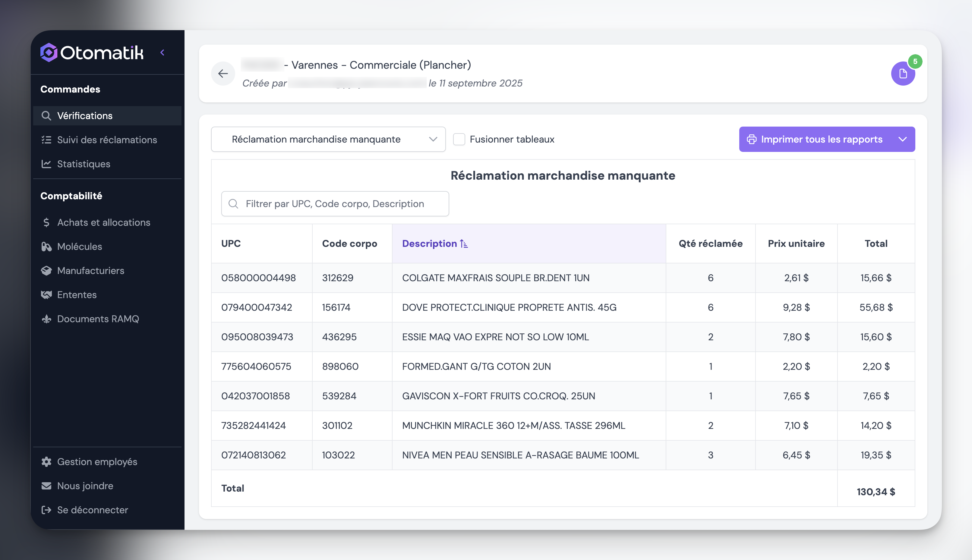The width and height of the screenshot is (972, 560).
Task: Collapse the sidebar with the chevron
Action: coord(162,52)
